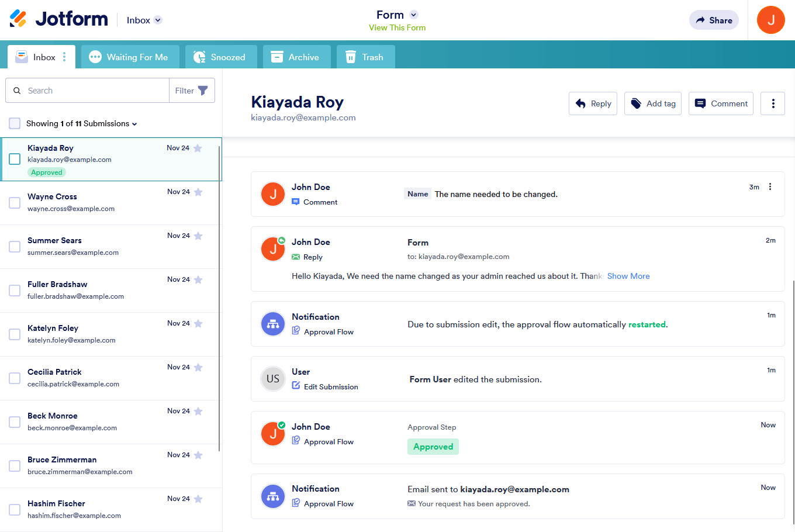Image resolution: width=795 pixels, height=532 pixels.
Task: Star the Kiayada Roy submission
Action: click(x=198, y=148)
